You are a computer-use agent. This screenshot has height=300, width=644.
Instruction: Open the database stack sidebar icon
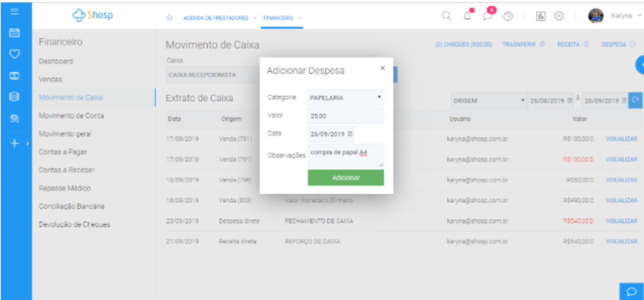[15, 97]
